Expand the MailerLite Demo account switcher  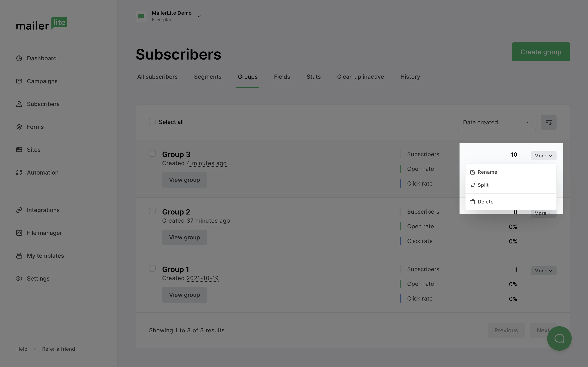click(x=199, y=16)
